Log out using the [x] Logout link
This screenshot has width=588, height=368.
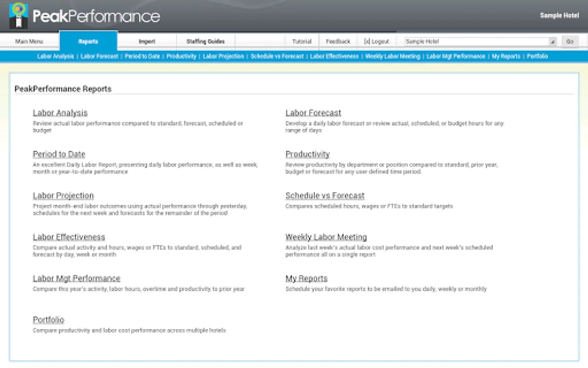pyautogui.click(x=376, y=41)
